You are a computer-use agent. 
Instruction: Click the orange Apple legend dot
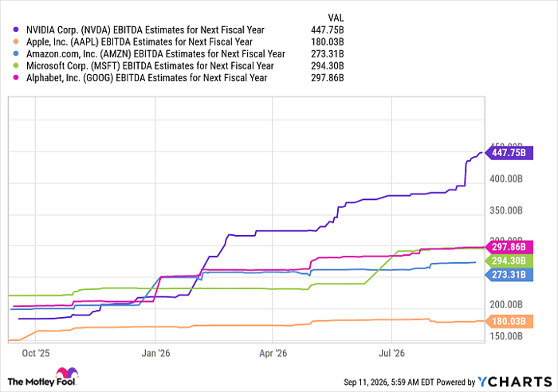click(16, 42)
